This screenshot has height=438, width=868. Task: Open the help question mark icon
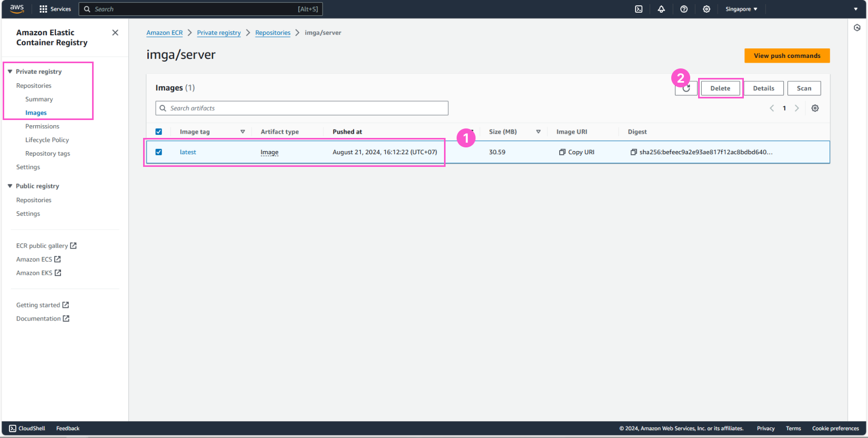684,9
